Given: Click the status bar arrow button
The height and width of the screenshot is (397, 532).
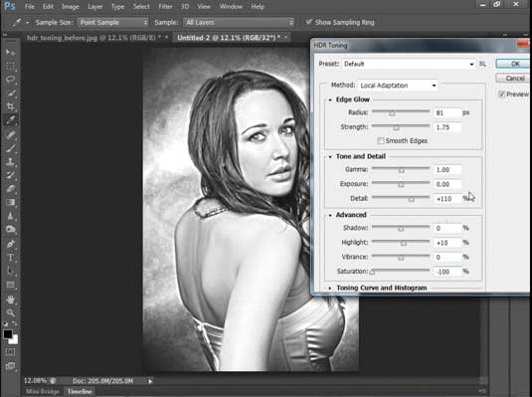Looking at the screenshot, I should [150, 381].
